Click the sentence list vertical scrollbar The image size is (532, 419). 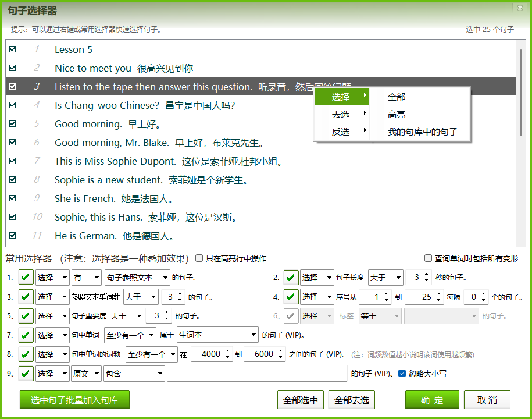click(x=522, y=93)
